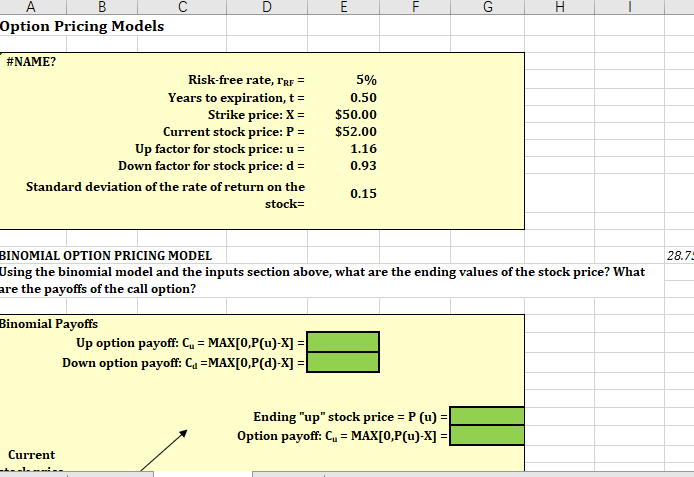Select the green Up option payoff cell
This screenshot has height=477, width=694.
[343, 342]
